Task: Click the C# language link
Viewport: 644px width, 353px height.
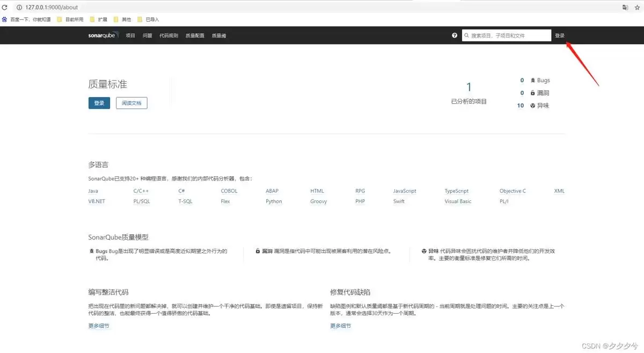Action: click(x=182, y=191)
